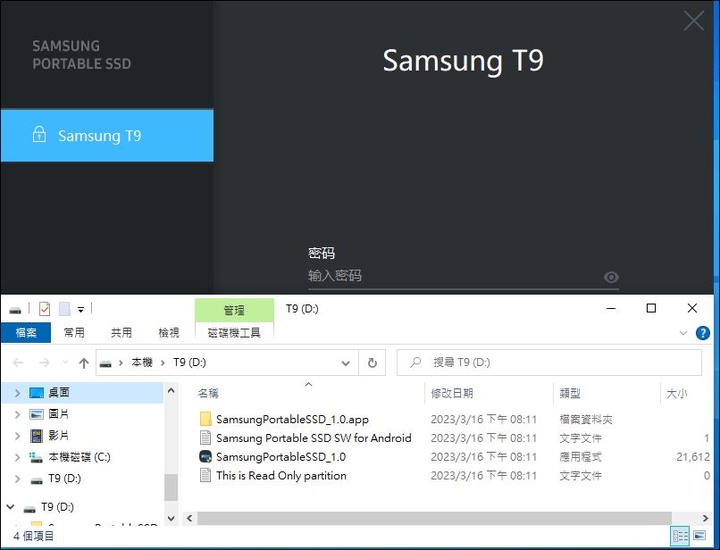Click the Android text file document icon

click(x=205, y=438)
